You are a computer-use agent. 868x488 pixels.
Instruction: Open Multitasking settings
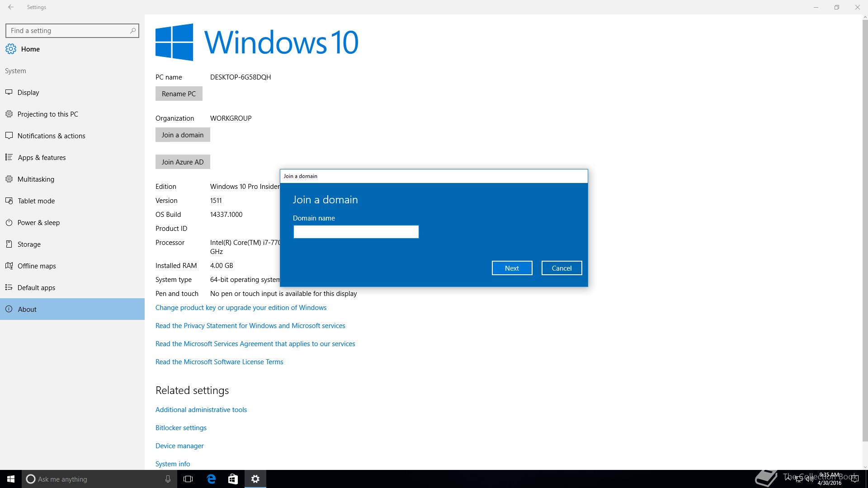(72, 179)
